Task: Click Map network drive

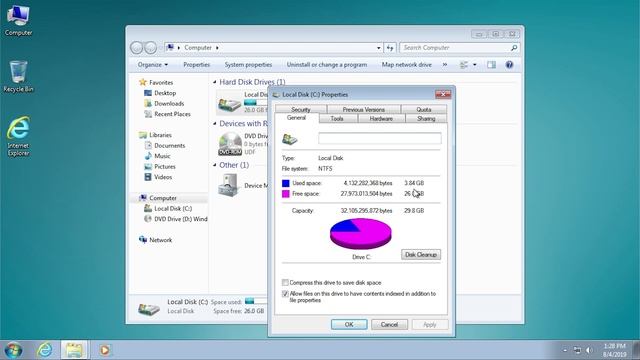Action: pyautogui.click(x=407, y=64)
